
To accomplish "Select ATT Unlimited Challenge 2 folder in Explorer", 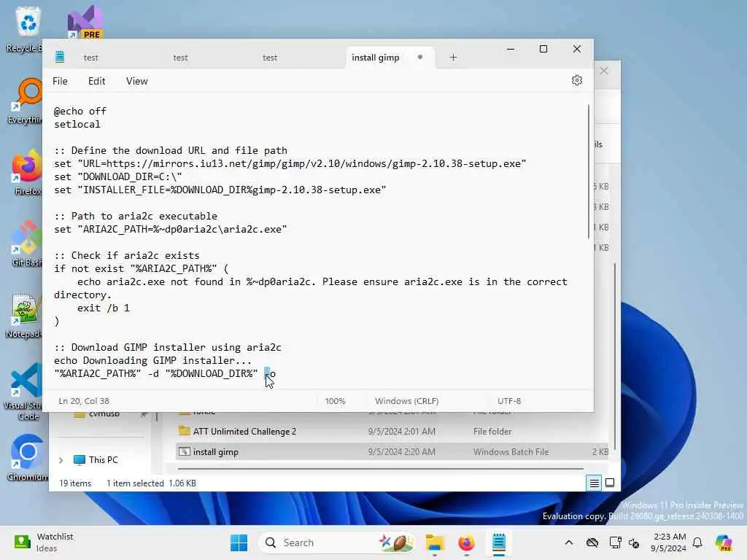I will click(x=244, y=432).
